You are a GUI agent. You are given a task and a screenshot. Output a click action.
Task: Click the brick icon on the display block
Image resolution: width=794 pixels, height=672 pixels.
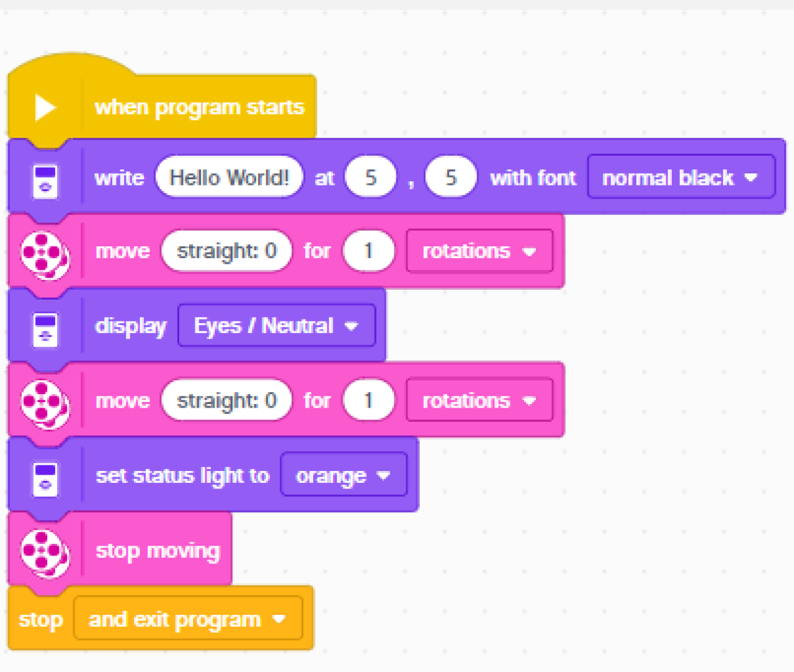coord(45,329)
